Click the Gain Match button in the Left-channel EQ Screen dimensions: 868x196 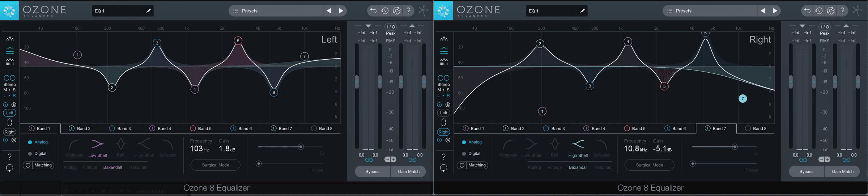pos(408,171)
